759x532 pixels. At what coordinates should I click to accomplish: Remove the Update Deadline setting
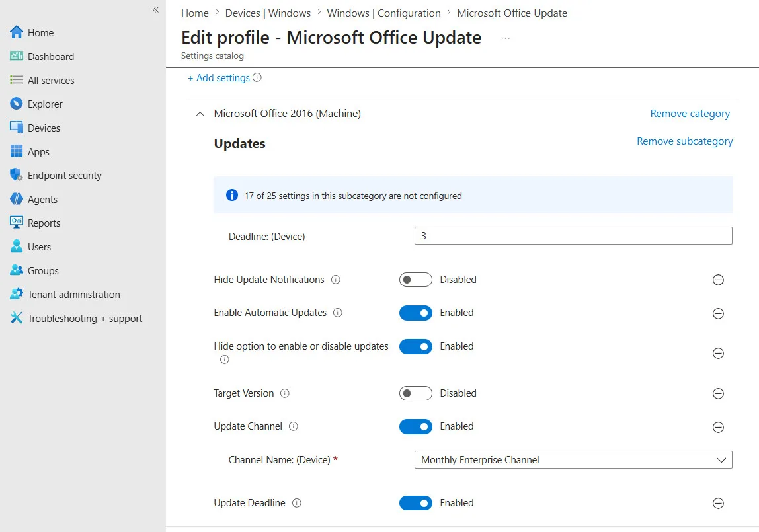[x=718, y=504]
